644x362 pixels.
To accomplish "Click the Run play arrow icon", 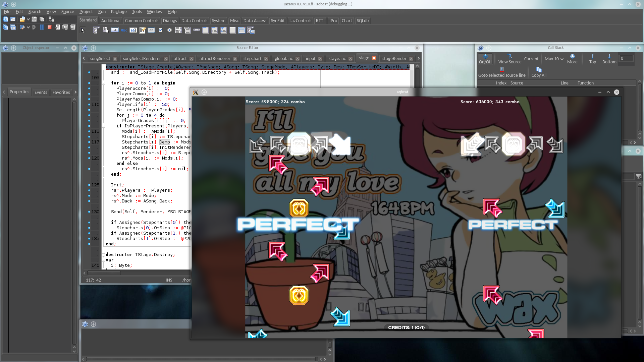I will click(34, 27).
